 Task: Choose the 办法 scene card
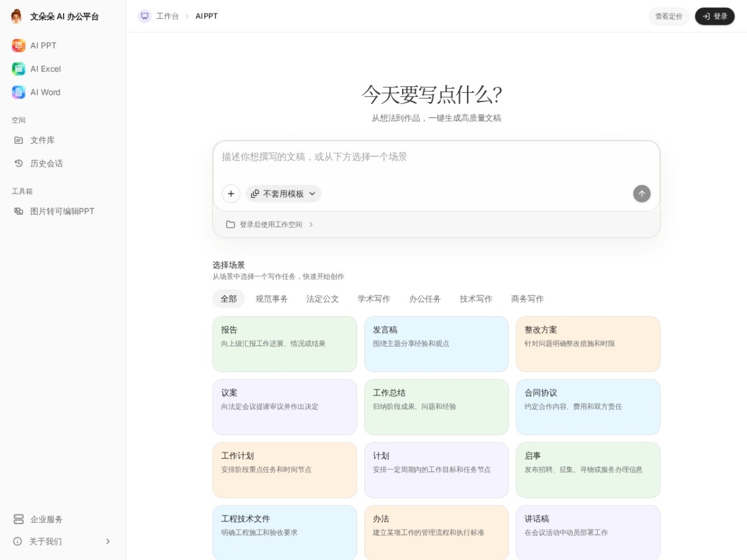436,533
